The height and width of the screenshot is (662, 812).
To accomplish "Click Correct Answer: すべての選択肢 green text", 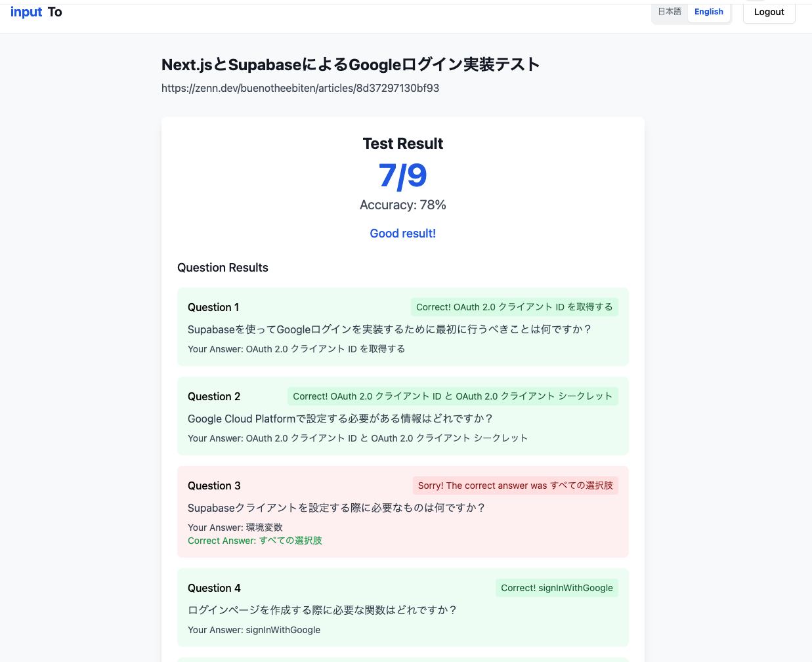I will (x=255, y=541).
